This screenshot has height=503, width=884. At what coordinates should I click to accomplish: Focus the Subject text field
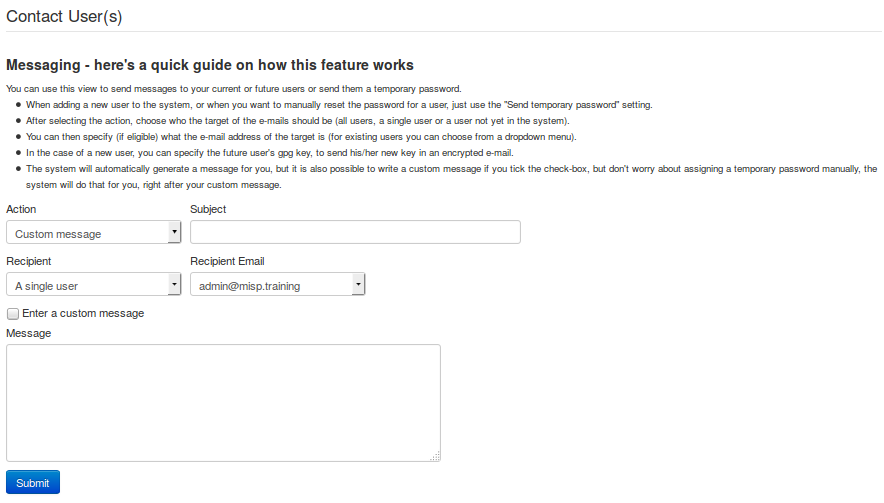pyautogui.click(x=355, y=233)
